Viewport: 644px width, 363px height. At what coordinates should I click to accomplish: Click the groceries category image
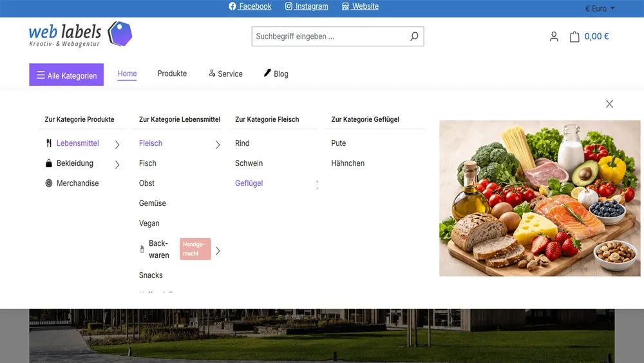pos(540,198)
